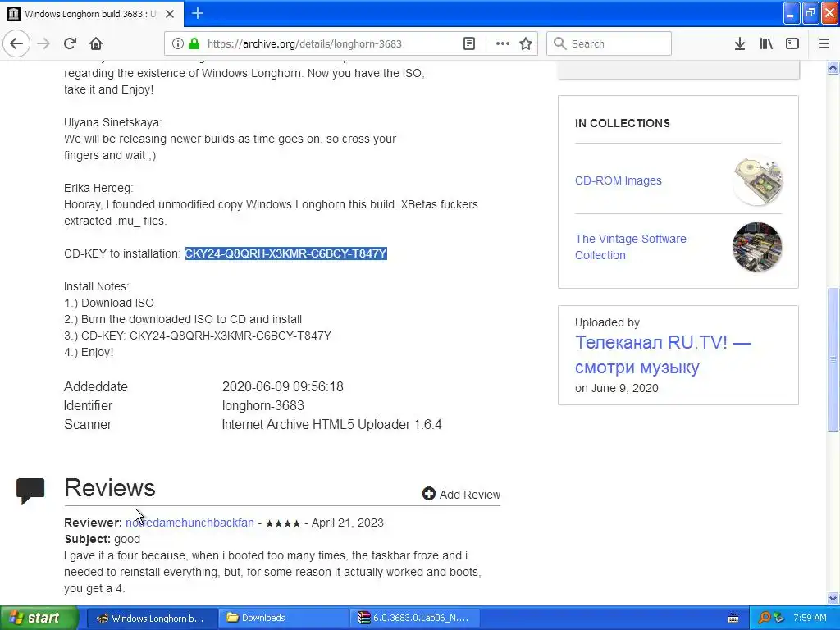Click the Vintage Software Collection thumbnail
This screenshot has height=630, width=840.
point(757,247)
